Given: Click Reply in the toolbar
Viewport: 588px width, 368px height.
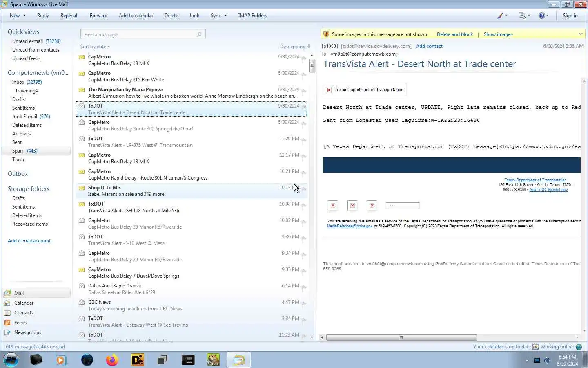Looking at the screenshot, I should pyautogui.click(x=43, y=16).
